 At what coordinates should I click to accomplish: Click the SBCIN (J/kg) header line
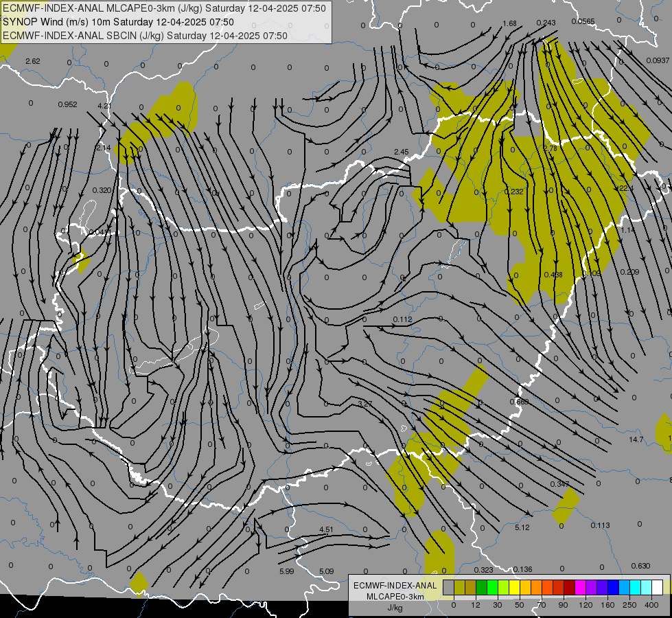coord(145,36)
